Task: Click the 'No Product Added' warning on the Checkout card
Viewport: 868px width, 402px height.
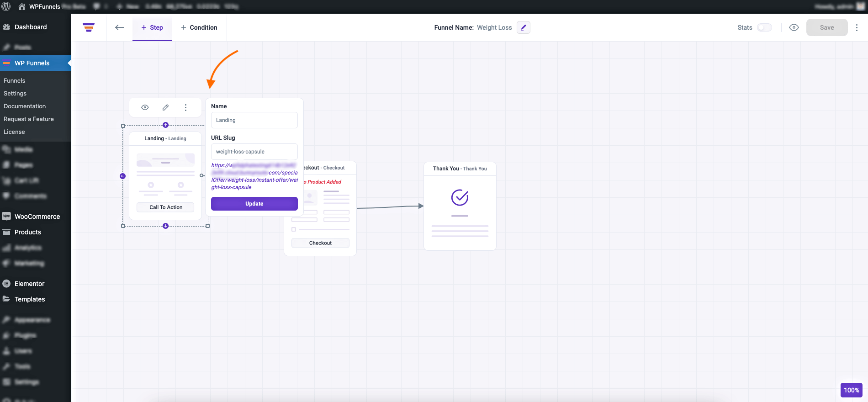Action: click(x=323, y=182)
